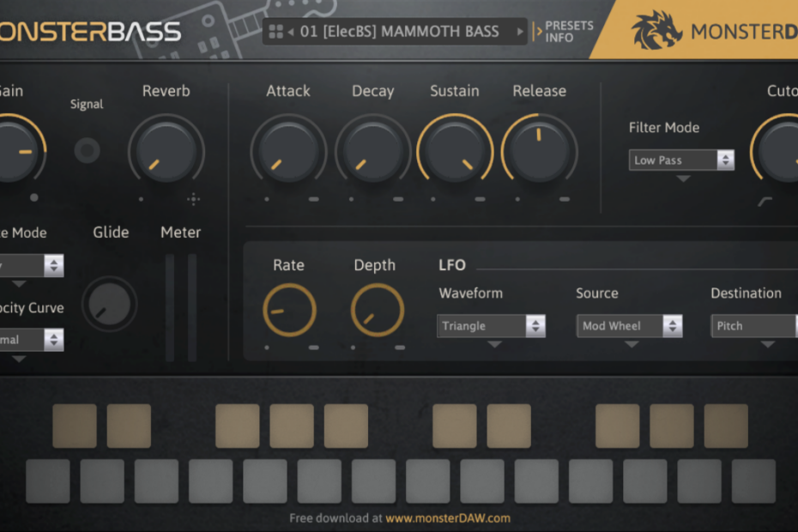Open the Velocity Curve dropdown

(x=32, y=340)
